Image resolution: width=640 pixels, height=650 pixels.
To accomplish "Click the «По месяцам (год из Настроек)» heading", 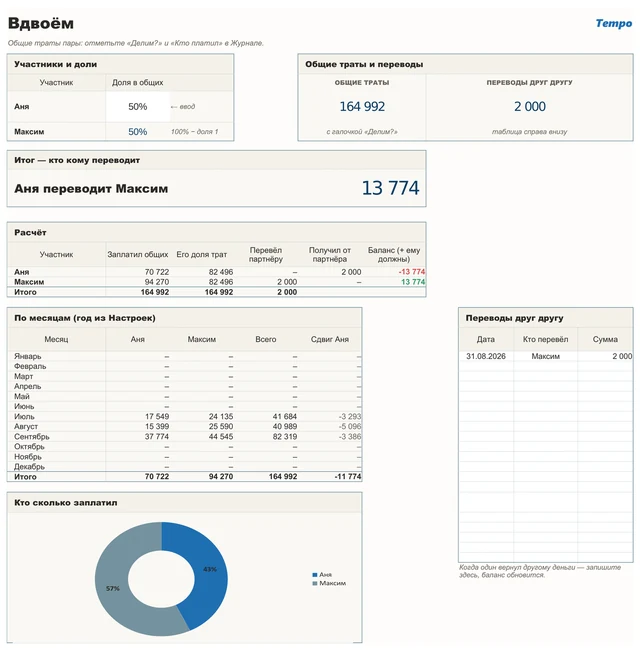I will point(85,318).
